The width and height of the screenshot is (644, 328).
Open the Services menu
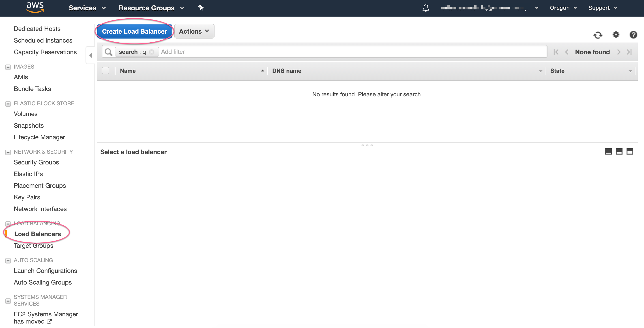(87, 8)
